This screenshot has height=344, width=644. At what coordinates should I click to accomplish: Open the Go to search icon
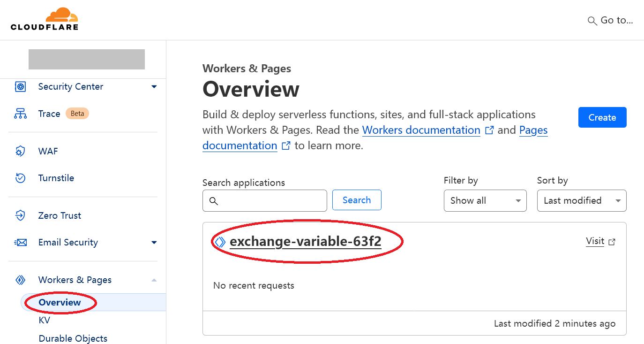[x=592, y=21]
